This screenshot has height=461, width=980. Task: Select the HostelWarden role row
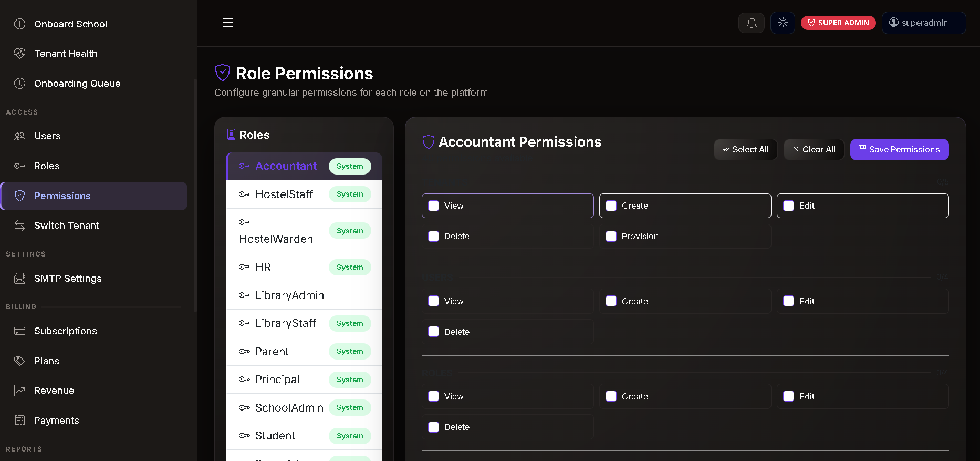(304, 231)
